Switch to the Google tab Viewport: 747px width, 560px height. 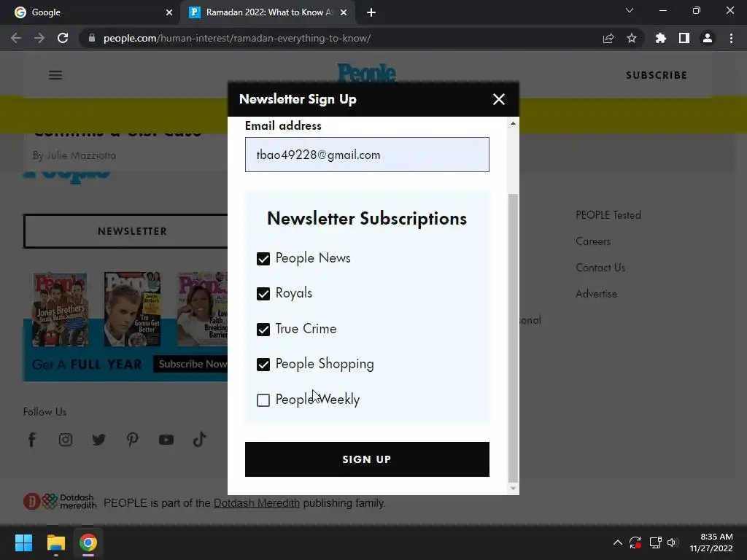90,12
